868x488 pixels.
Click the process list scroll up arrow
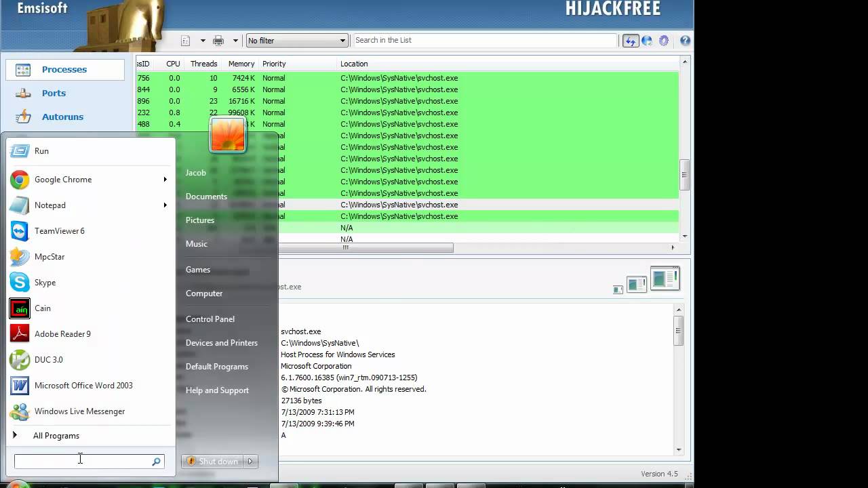[x=685, y=62]
